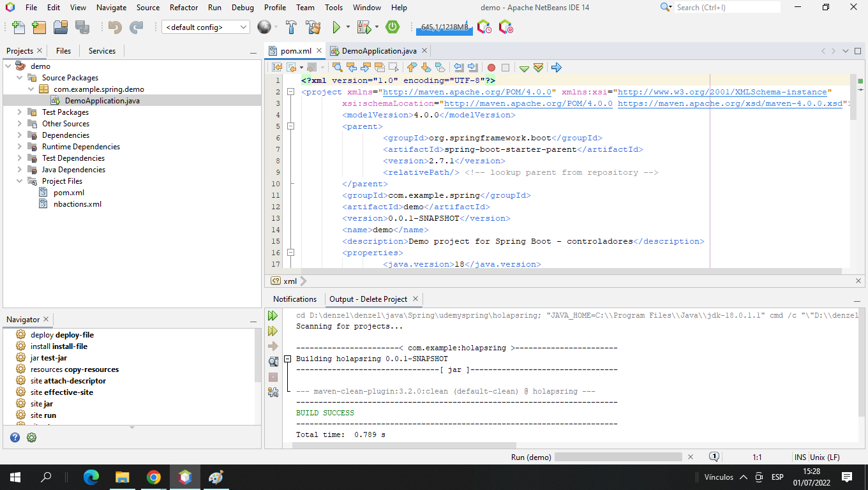Image resolution: width=868 pixels, height=490 pixels.
Task: Click the Check XML green arrow icon
Action: [524, 68]
